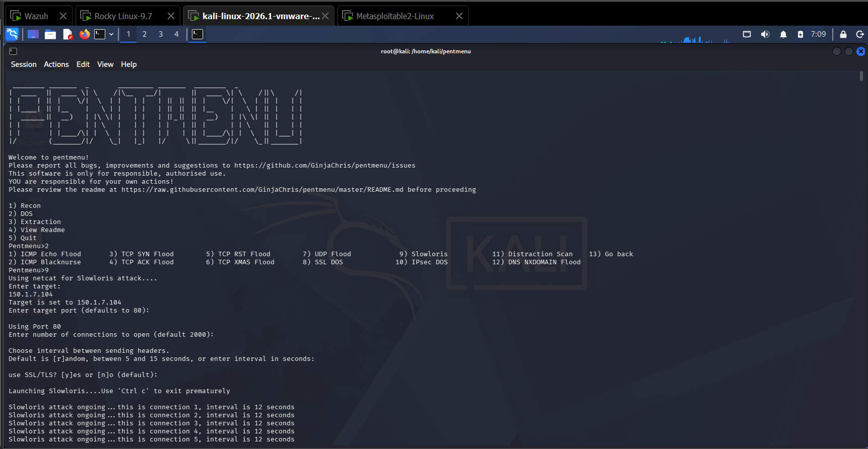Image resolution: width=868 pixels, height=449 pixels.
Task: Maximize the terminal window
Action: click(849, 51)
